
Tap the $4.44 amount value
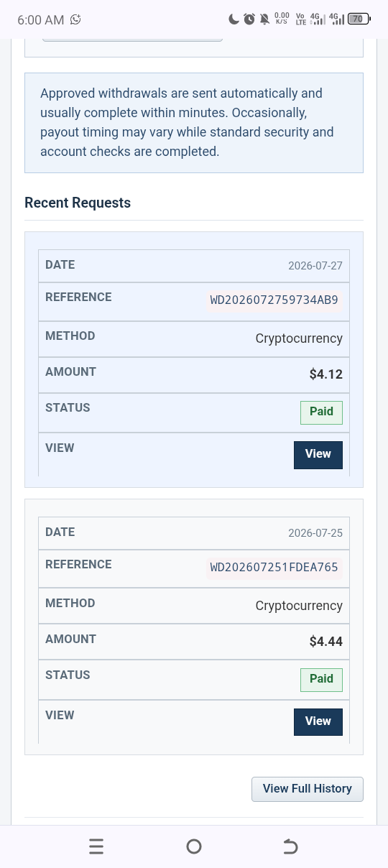(x=326, y=642)
